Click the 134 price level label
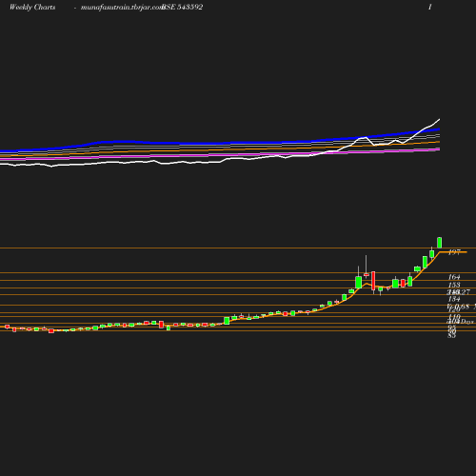476x476 pixels. (454, 299)
